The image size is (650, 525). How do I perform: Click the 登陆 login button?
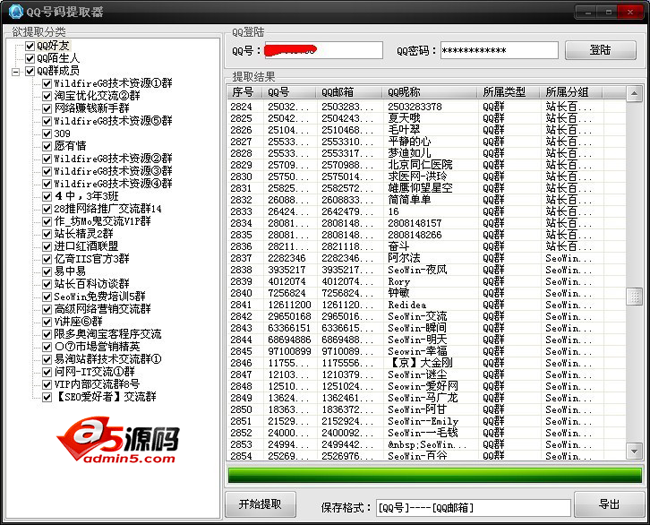pyautogui.click(x=601, y=50)
